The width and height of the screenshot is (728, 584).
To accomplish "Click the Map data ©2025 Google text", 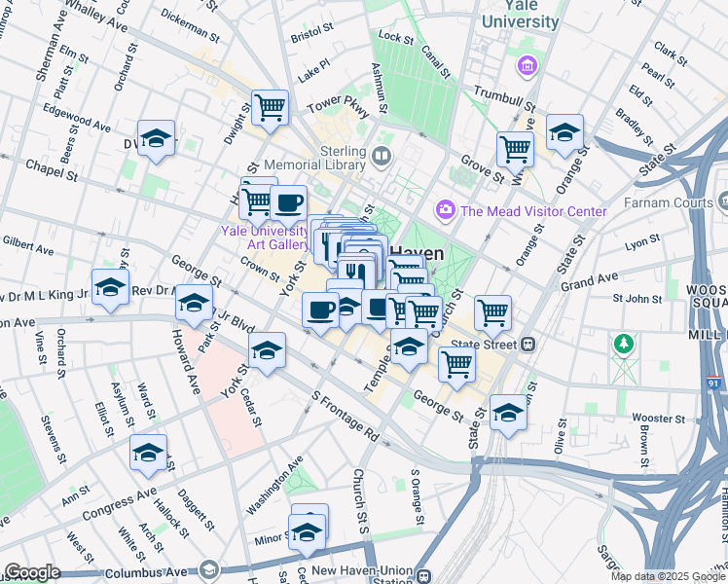I will coord(668,577).
